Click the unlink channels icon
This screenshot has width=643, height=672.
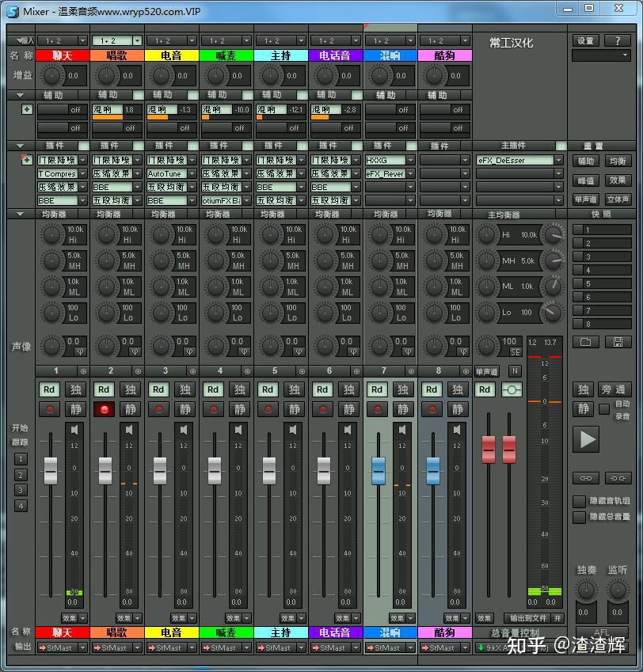pyautogui.click(x=618, y=478)
